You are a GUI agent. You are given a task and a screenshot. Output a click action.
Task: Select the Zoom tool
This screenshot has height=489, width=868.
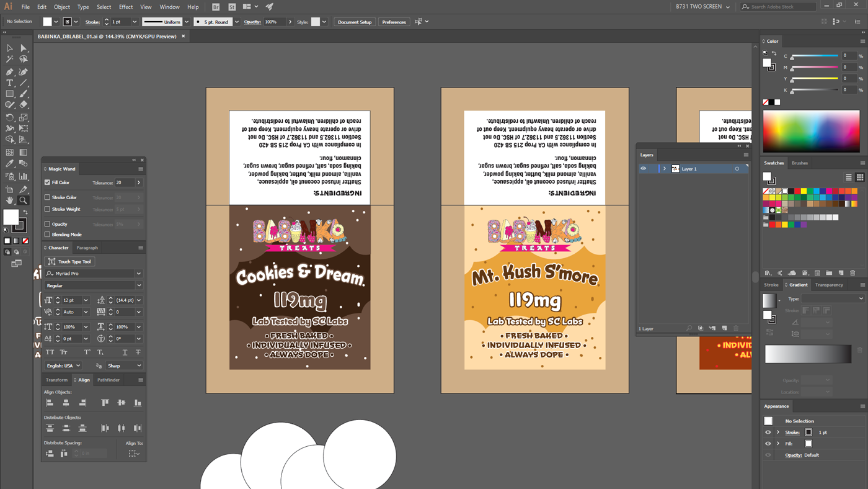tap(24, 200)
